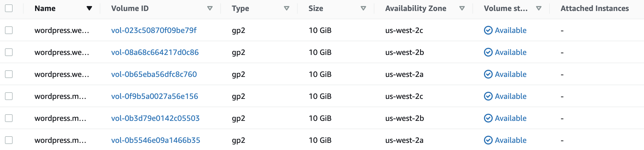Check the row for vol-0b5546e09a1466b35
The image size is (644, 150).
(x=9, y=140)
